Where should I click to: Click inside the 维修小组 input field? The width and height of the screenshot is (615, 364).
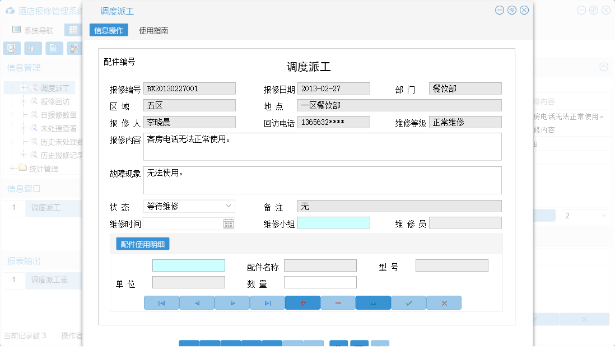tap(334, 223)
